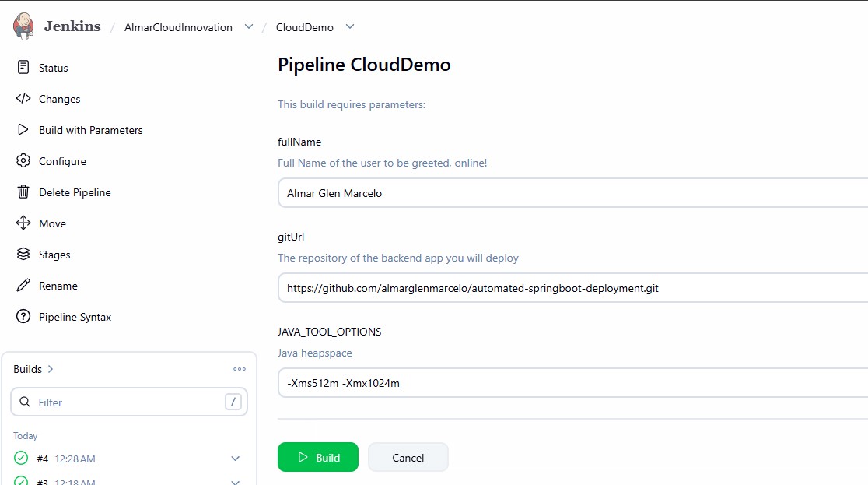
Task: Select the Status sidebar icon
Action: coord(24,68)
